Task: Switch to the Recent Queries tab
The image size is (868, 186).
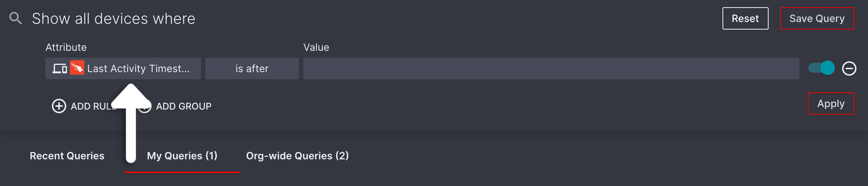Action: pos(67,156)
